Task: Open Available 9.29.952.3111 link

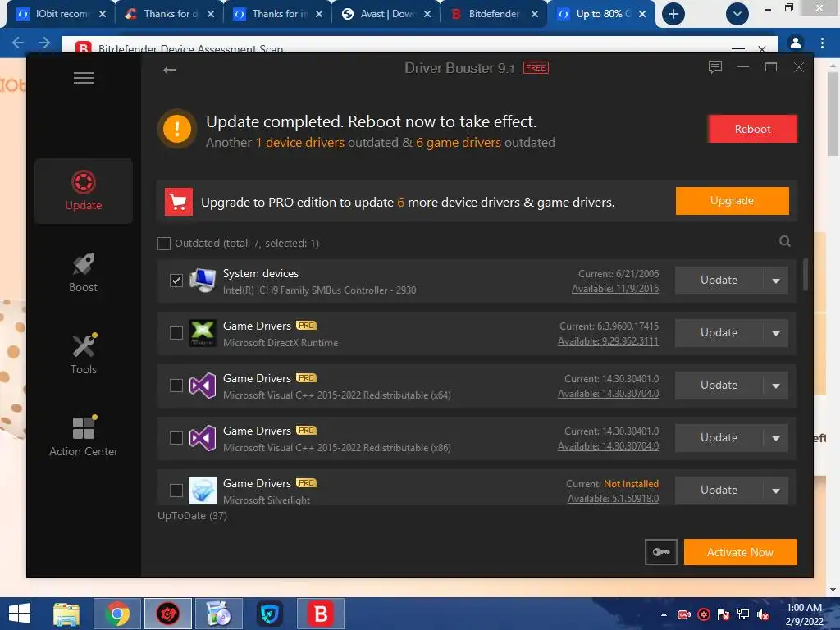Action: pyautogui.click(x=608, y=341)
